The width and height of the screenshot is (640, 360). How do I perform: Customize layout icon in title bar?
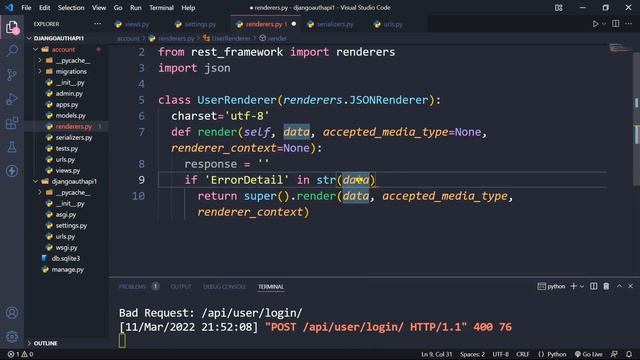[x=559, y=8]
